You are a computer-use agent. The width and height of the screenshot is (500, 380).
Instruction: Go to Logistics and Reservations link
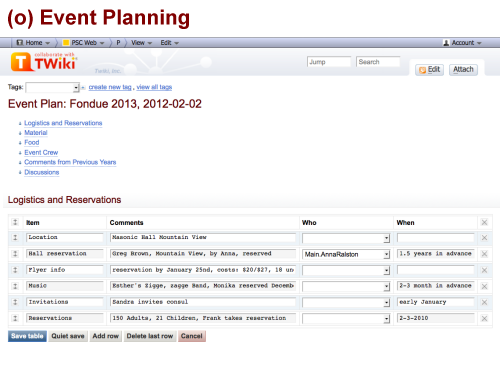click(63, 123)
